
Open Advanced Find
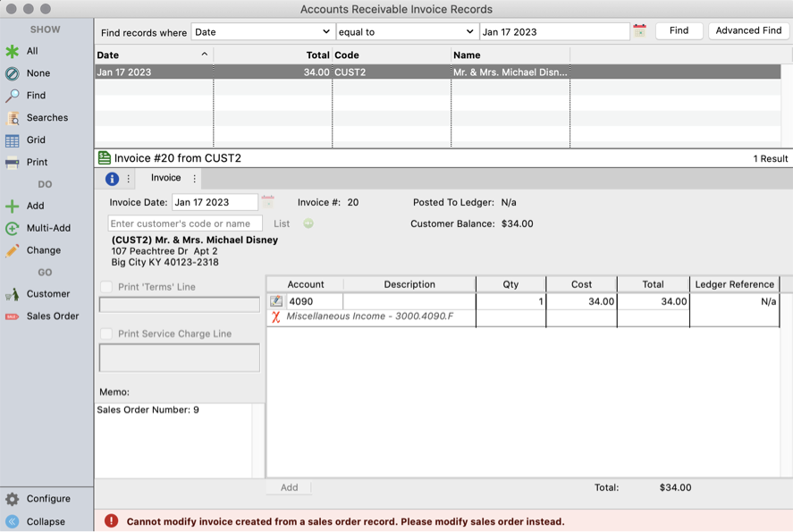pyautogui.click(x=748, y=30)
